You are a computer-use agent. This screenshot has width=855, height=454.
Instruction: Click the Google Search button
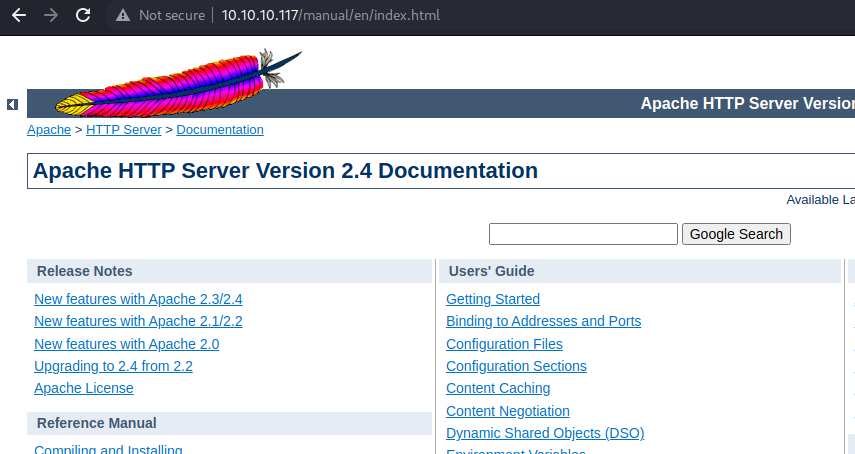(x=736, y=234)
